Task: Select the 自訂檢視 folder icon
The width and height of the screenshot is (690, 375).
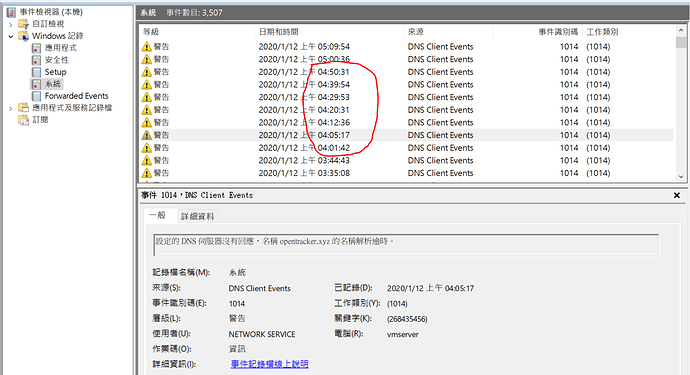Action: (23, 24)
